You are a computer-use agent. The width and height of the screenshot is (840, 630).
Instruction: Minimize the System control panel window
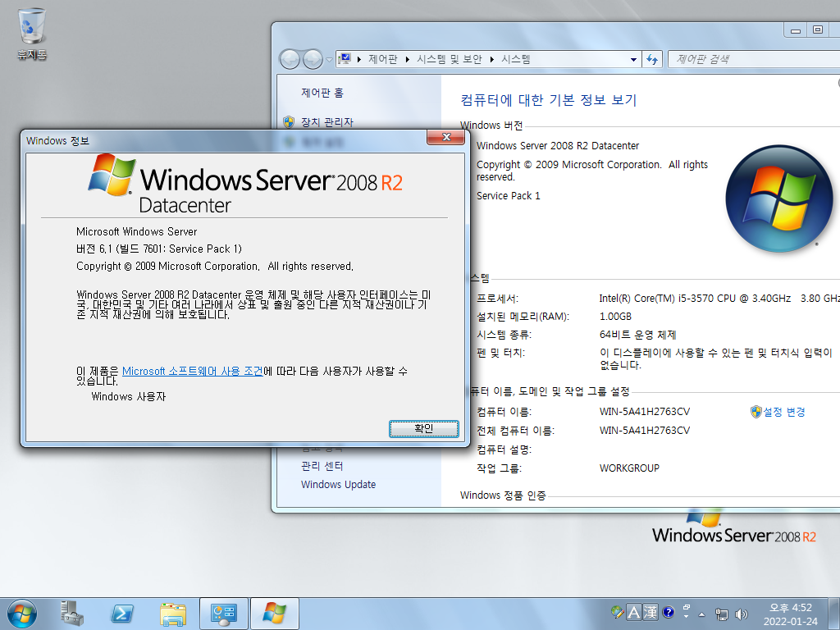coord(796,30)
